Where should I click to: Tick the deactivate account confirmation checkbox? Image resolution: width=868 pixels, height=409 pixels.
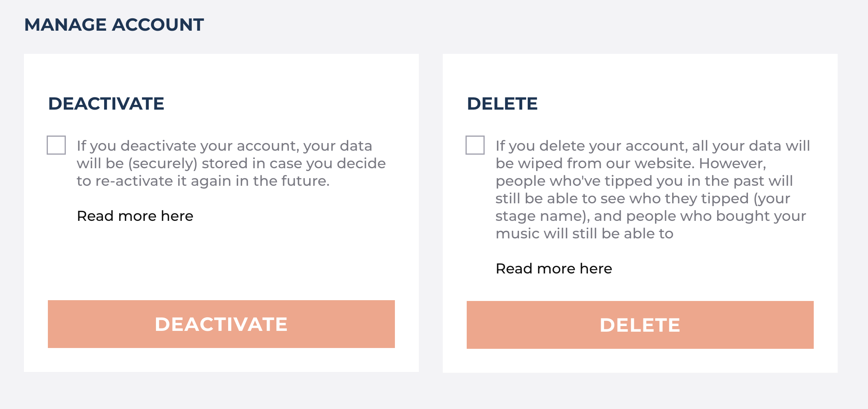tap(56, 145)
